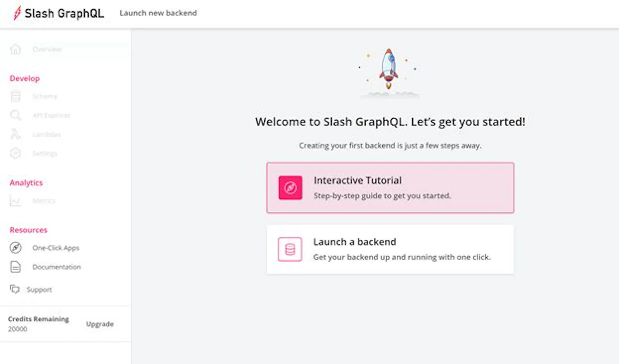
Task: Open the API Explorer magnifier icon
Action: (15, 115)
